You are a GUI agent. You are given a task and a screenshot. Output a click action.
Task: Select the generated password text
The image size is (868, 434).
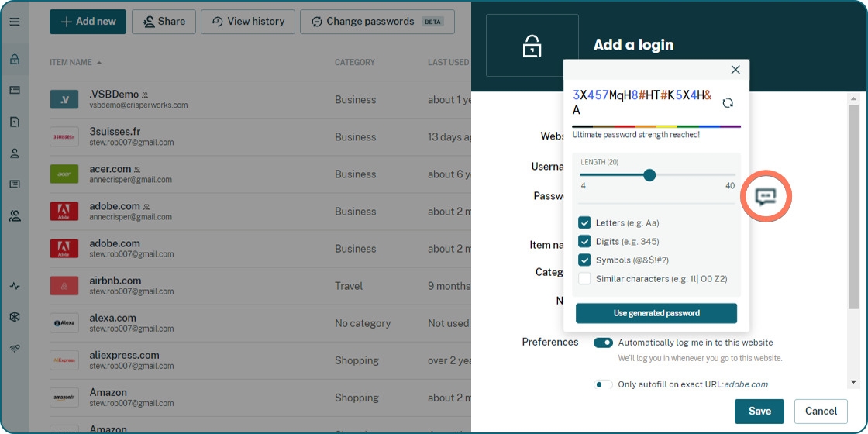642,102
